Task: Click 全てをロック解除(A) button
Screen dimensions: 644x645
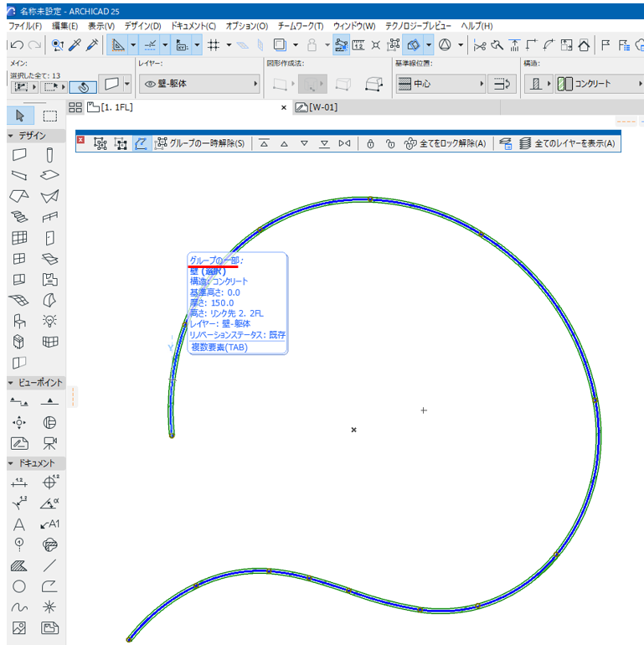Action: click(x=446, y=143)
